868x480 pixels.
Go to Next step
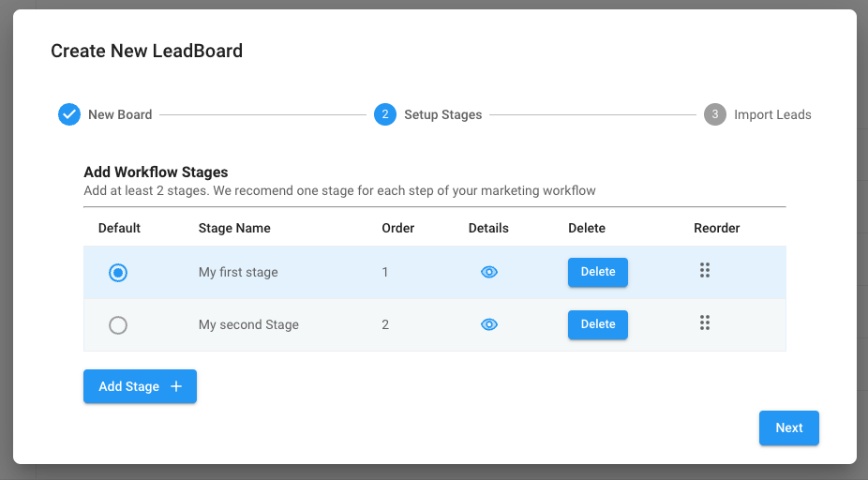(789, 427)
